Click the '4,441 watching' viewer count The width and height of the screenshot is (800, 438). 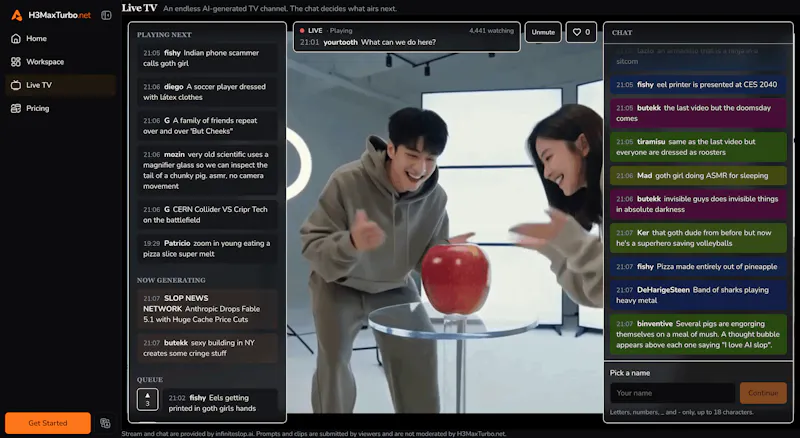(x=491, y=31)
